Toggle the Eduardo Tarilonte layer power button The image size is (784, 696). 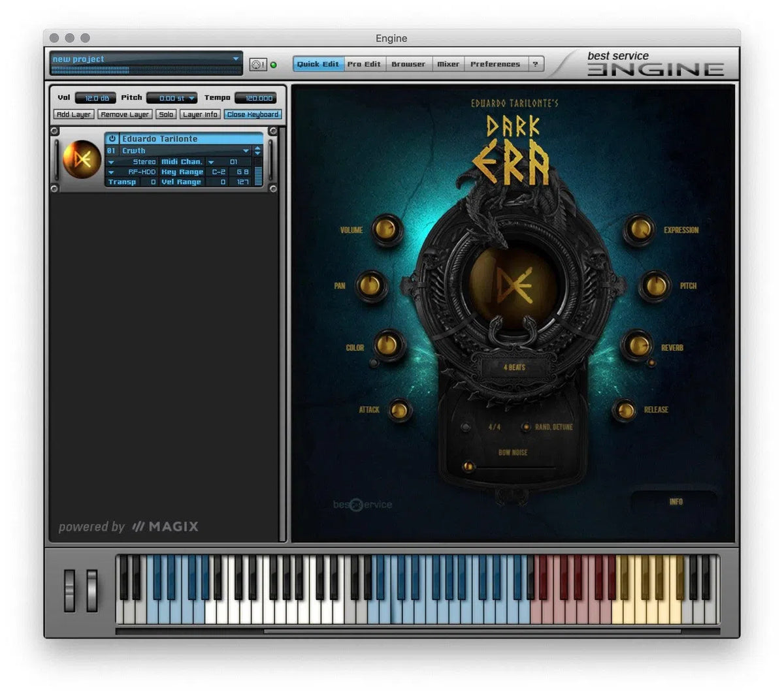click(112, 139)
